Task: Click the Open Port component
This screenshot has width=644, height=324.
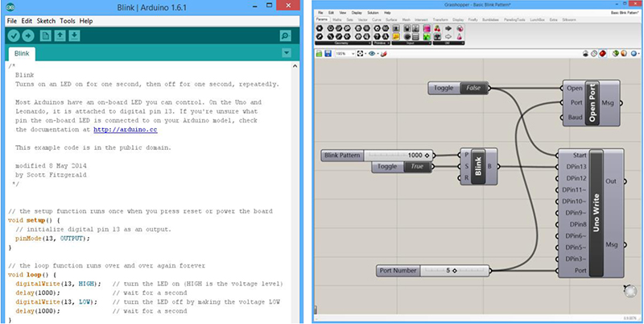Action: point(592,102)
